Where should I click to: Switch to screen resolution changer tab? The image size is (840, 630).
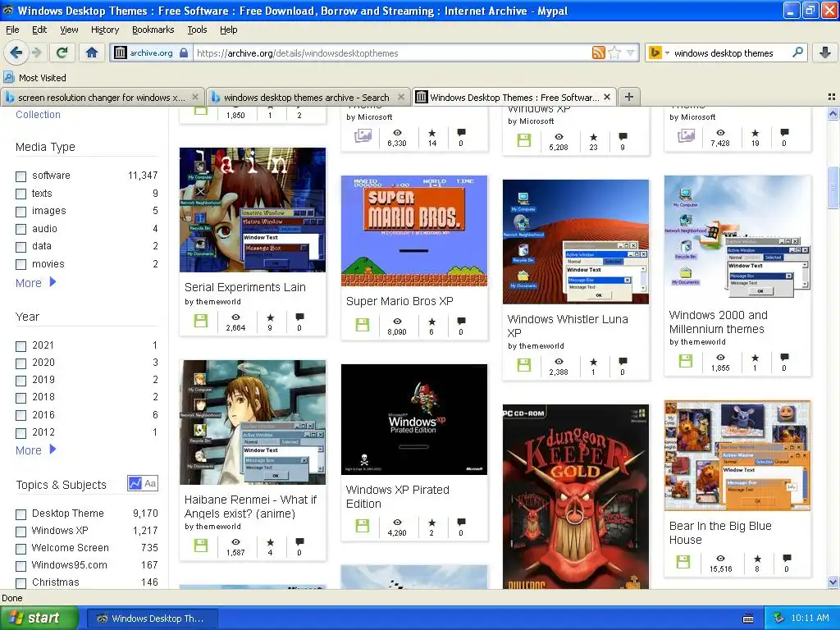(x=102, y=97)
